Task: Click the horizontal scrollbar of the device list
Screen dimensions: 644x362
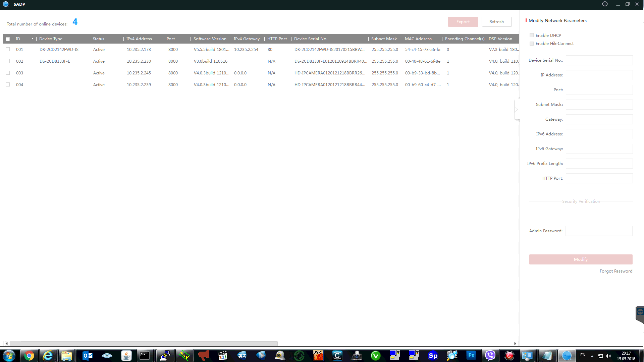Action: (144, 344)
